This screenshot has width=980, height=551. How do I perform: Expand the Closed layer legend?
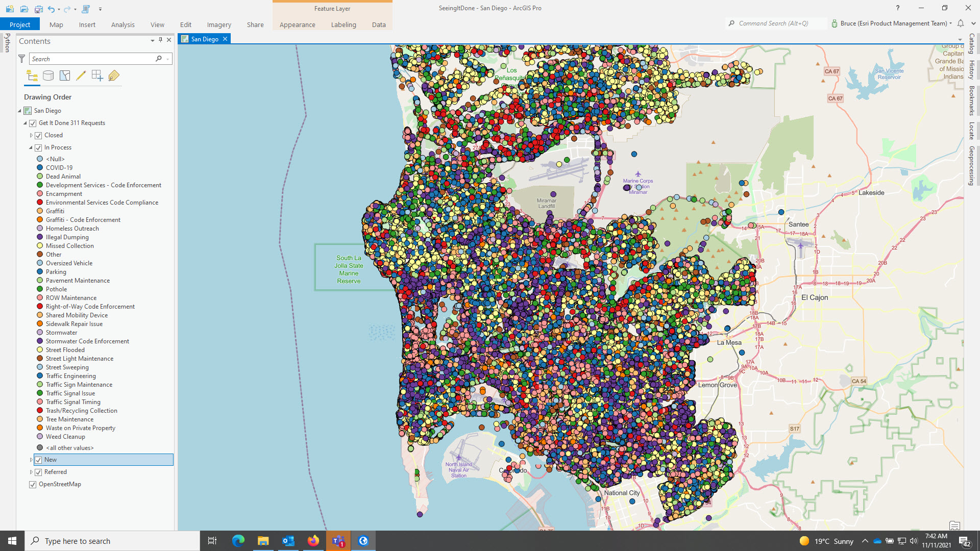pos(31,136)
